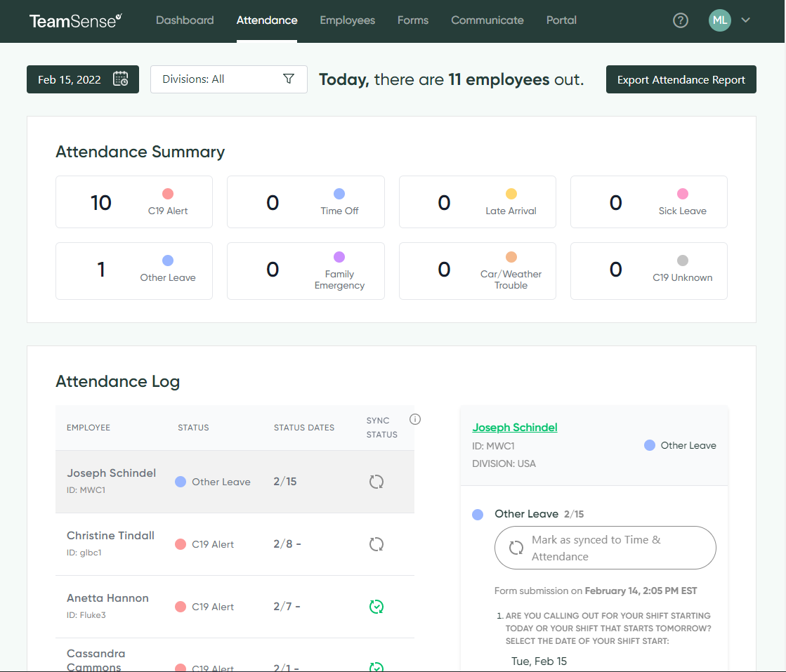Image resolution: width=786 pixels, height=672 pixels.
Task: Click the green synced icon for Anetta Hannon
Action: click(x=376, y=606)
